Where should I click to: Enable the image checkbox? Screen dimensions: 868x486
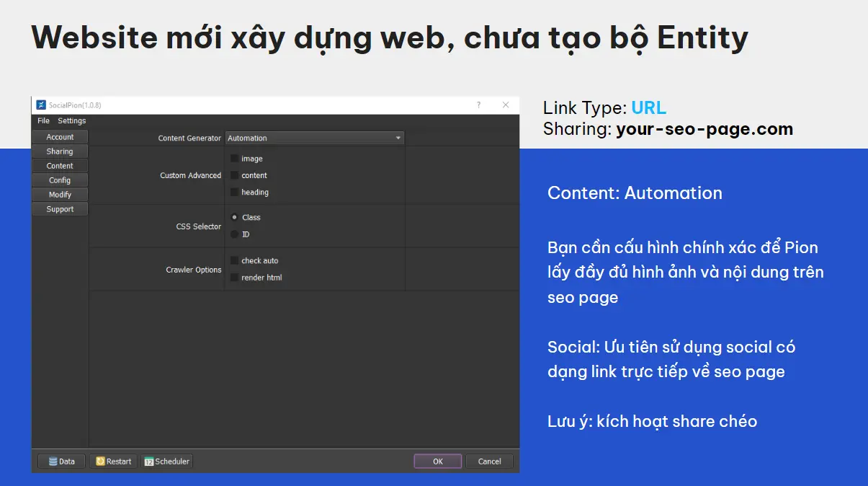(x=235, y=159)
